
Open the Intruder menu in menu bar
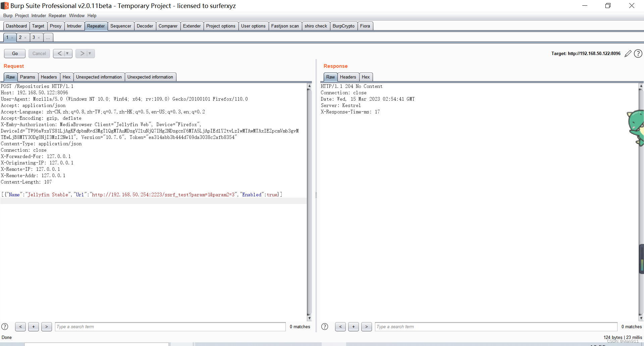pos(39,15)
